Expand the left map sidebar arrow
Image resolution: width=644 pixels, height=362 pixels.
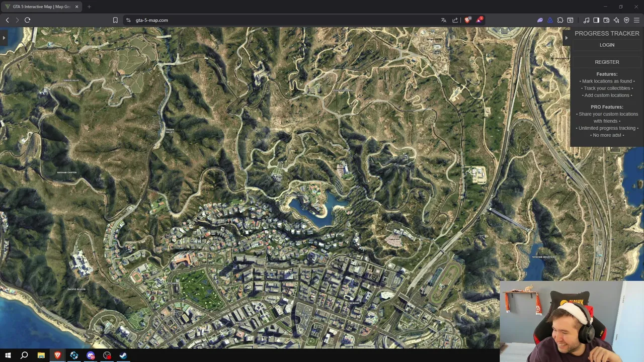coord(4,38)
